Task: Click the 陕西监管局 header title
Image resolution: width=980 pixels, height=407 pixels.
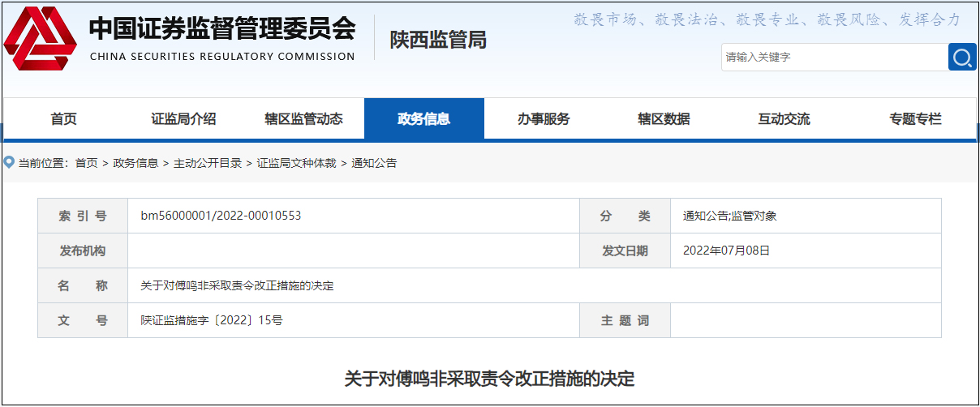Action: 438,40
